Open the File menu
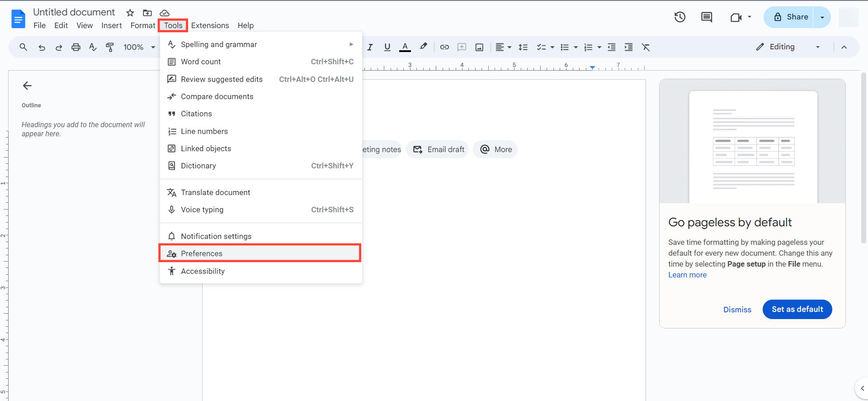The width and height of the screenshot is (868, 401). [x=40, y=25]
